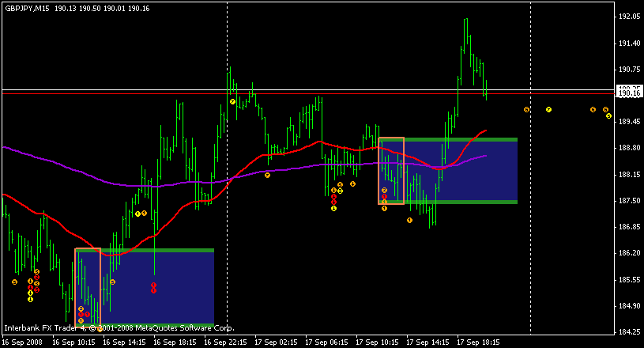Click the 17 Sep 18:15 time label
The image size is (644, 348).
[x=478, y=342]
